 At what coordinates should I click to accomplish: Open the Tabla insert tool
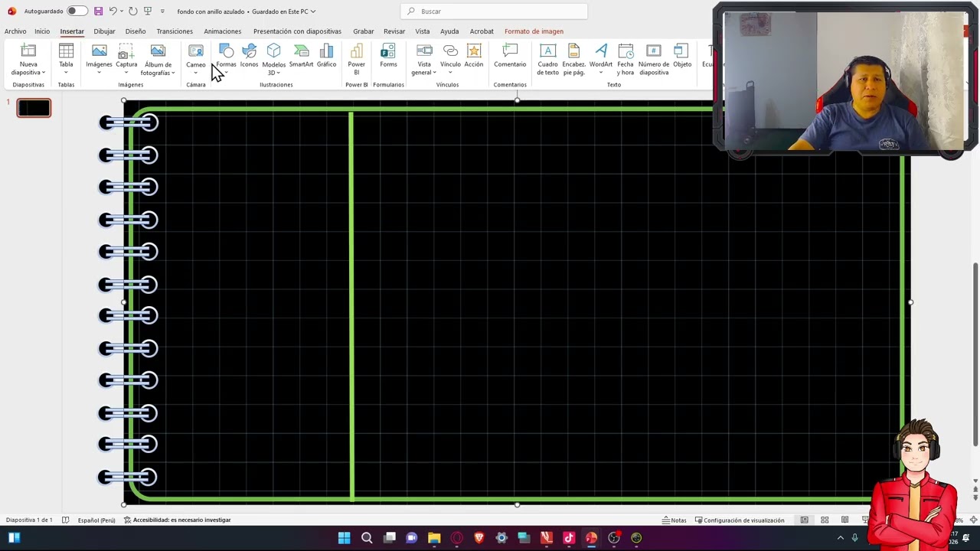tap(66, 60)
